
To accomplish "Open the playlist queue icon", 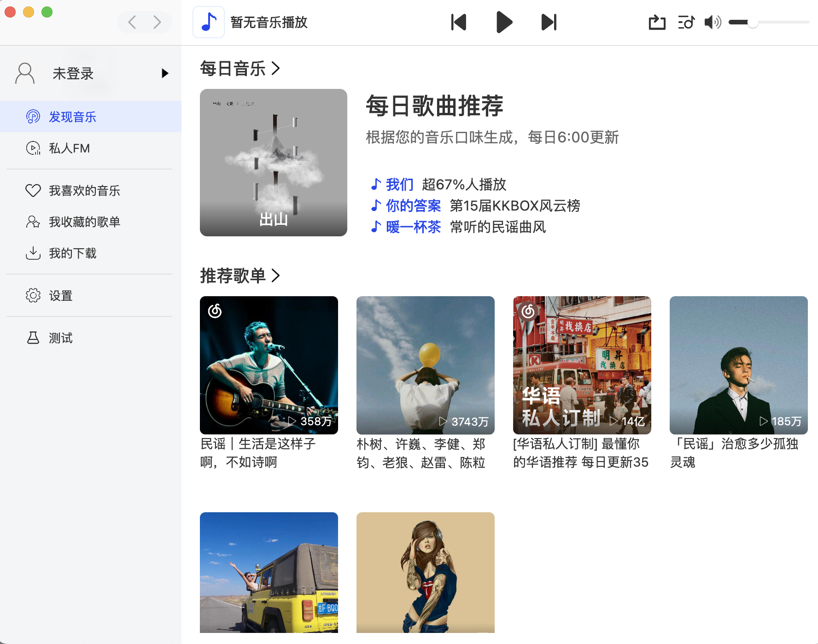I will pyautogui.click(x=686, y=22).
